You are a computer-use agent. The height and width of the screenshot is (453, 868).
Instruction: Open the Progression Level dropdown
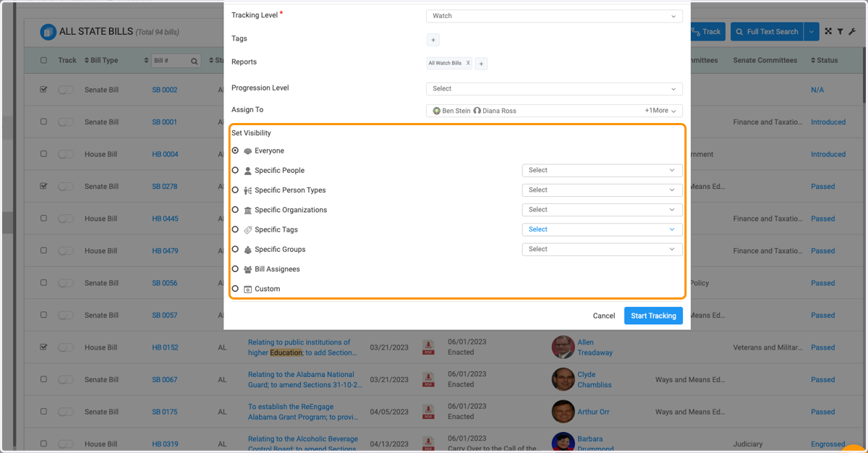(554, 88)
